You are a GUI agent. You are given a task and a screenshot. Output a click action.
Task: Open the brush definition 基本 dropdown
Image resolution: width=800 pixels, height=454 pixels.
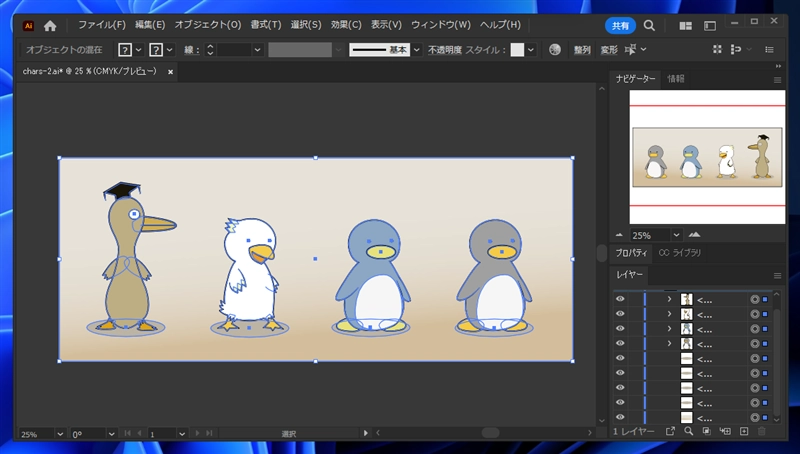pos(416,50)
